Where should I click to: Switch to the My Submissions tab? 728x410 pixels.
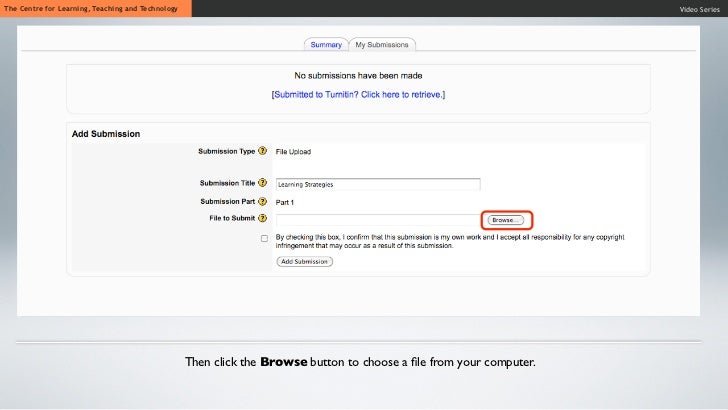[x=382, y=45]
